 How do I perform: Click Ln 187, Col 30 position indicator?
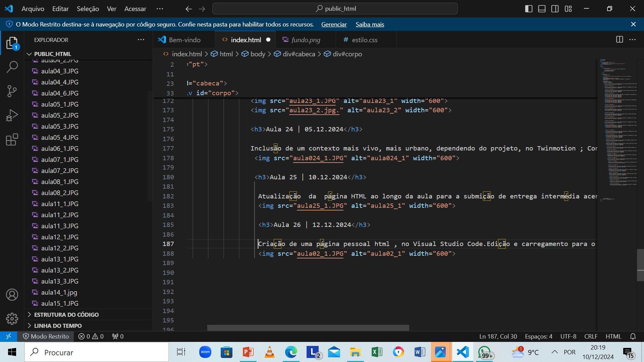click(x=498, y=336)
